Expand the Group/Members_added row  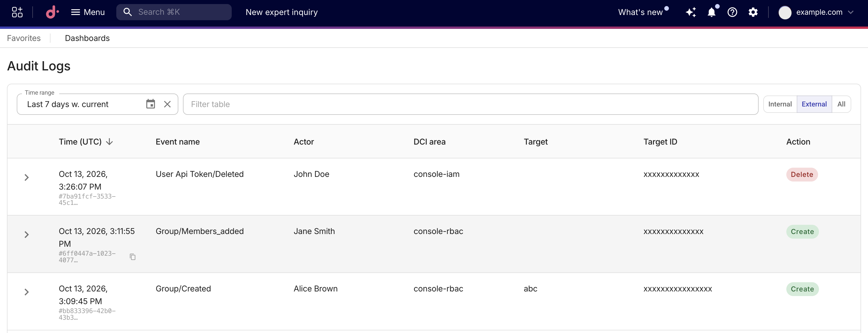(27, 235)
